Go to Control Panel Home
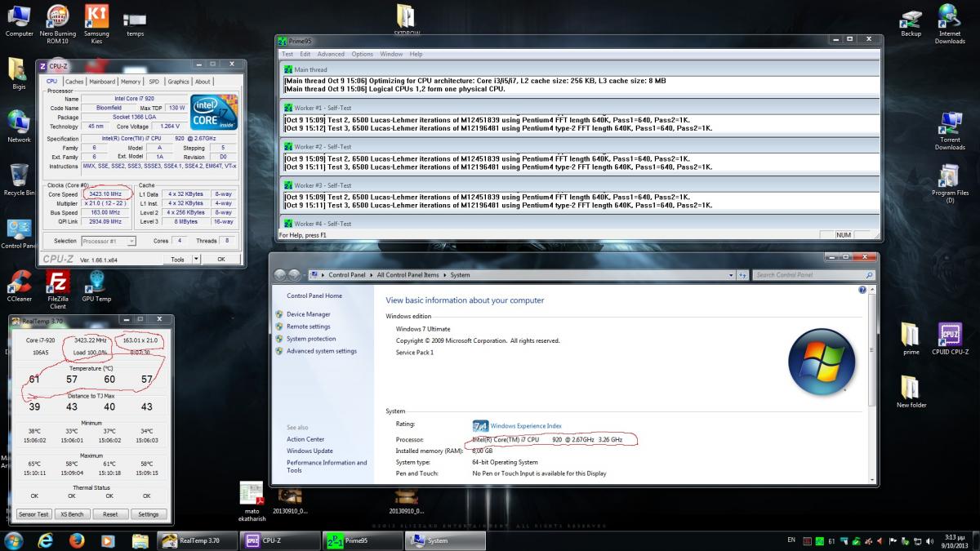 pos(314,295)
